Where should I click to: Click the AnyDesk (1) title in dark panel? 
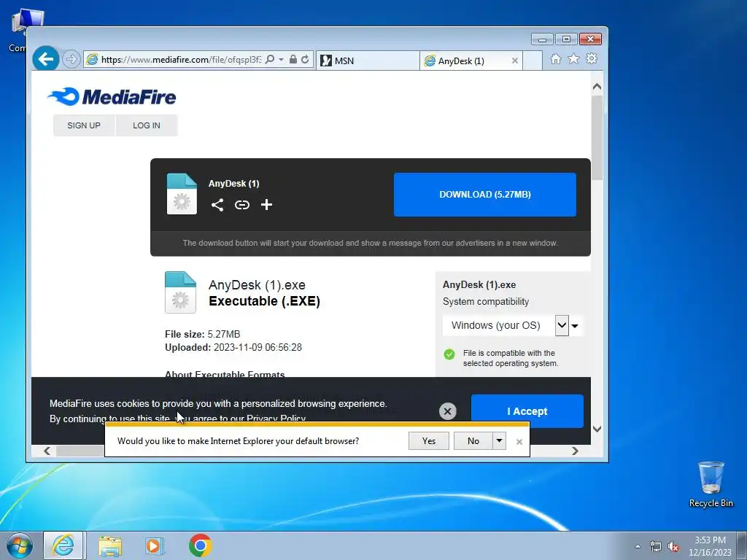234,184
